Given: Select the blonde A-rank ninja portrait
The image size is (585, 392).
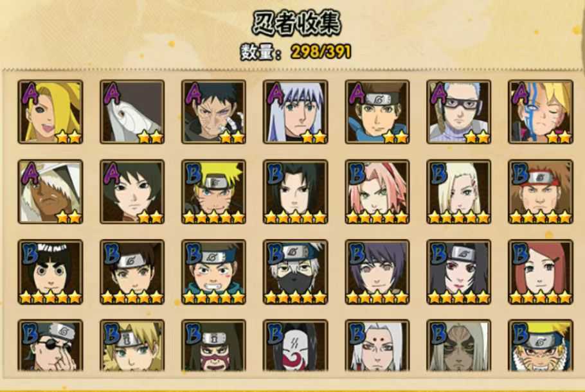Looking at the screenshot, I should [x=50, y=112].
